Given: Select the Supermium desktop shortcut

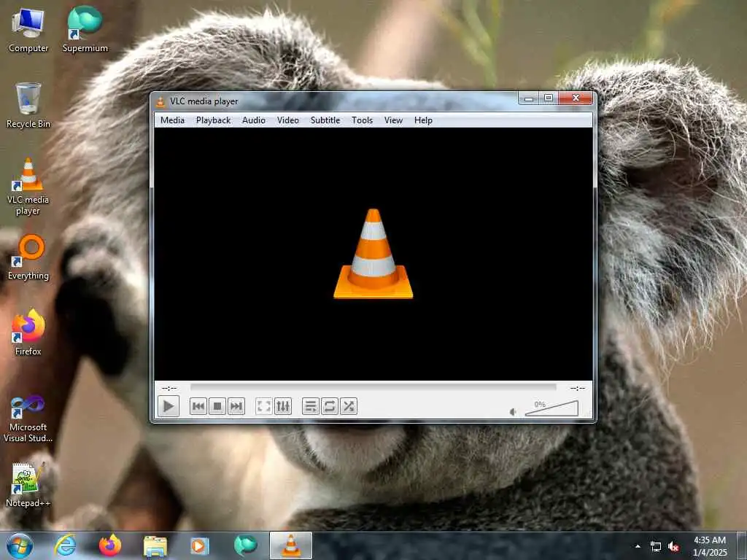Looking at the screenshot, I should [x=85, y=30].
